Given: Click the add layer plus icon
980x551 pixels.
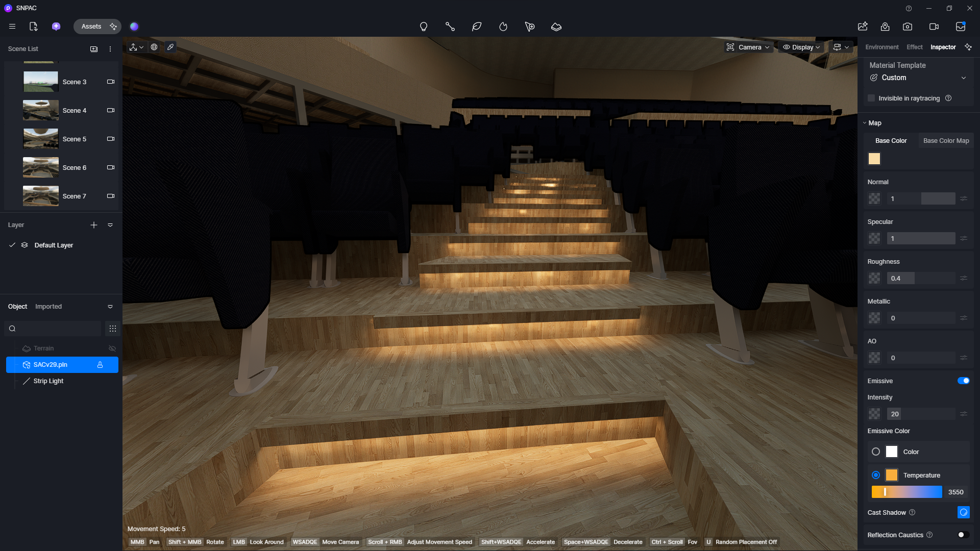Looking at the screenshot, I should point(94,225).
